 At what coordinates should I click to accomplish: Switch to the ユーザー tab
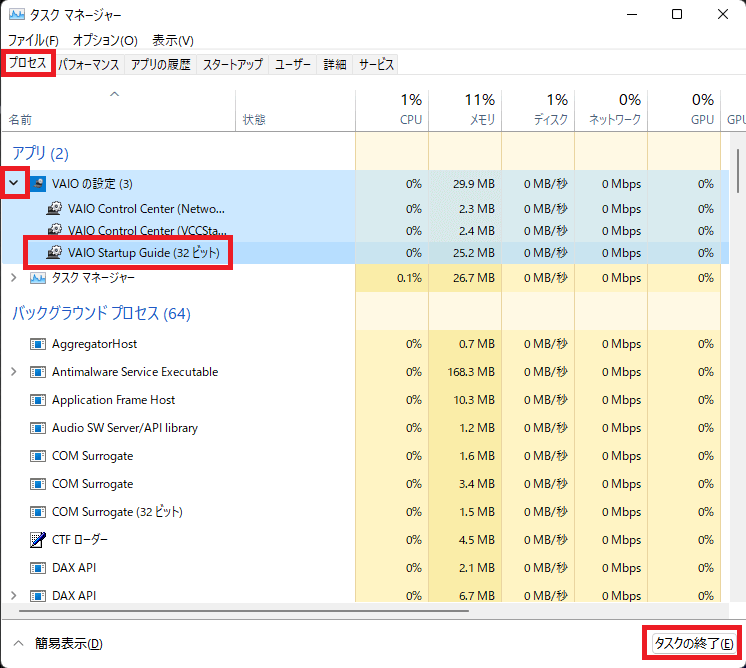(x=293, y=64)
